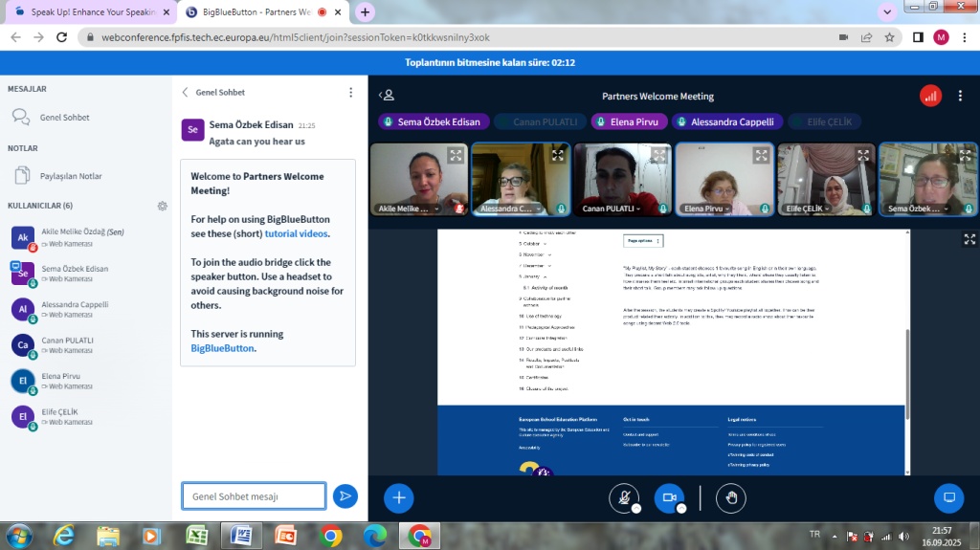Open the small arrow beside camera button

tap(681, 509)
